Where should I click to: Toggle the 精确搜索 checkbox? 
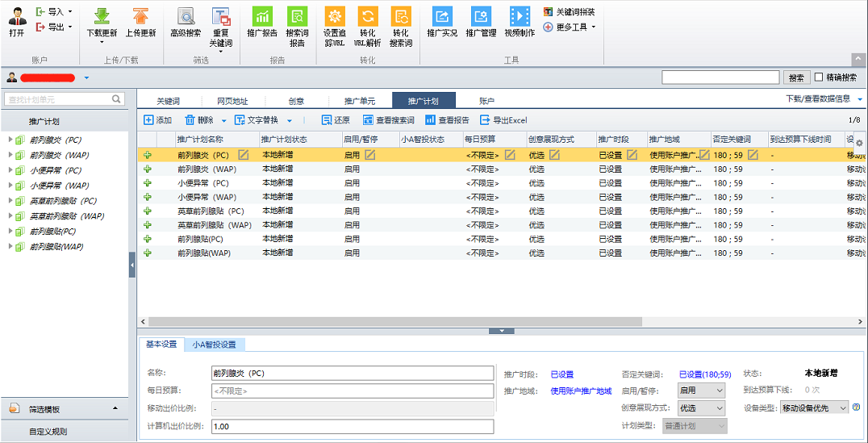(x=820, y=77)
